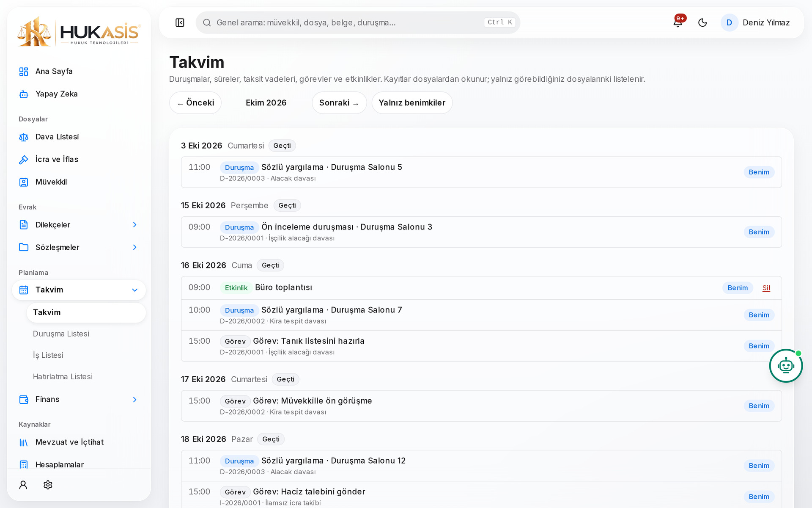812x508 pixels.
Task: Click the Dilekçeler document icon
Action: point(24,225)
